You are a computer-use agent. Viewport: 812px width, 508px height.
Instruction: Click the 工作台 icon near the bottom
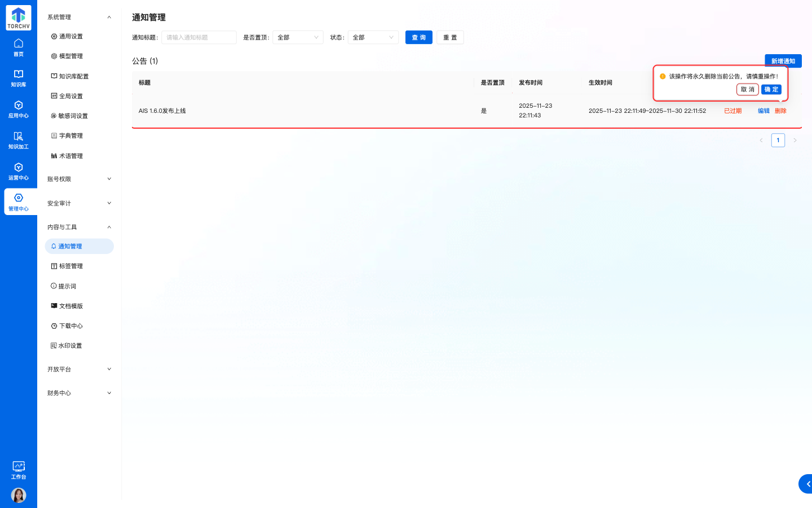click(19, 470)
